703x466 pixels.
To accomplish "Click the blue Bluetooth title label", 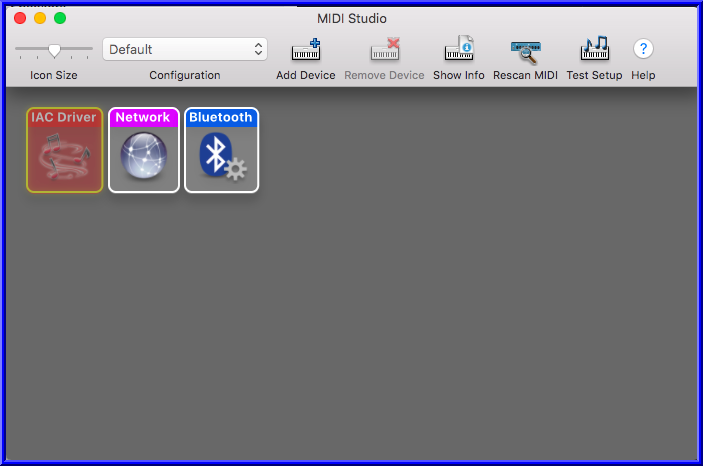I will coord(221,117).
